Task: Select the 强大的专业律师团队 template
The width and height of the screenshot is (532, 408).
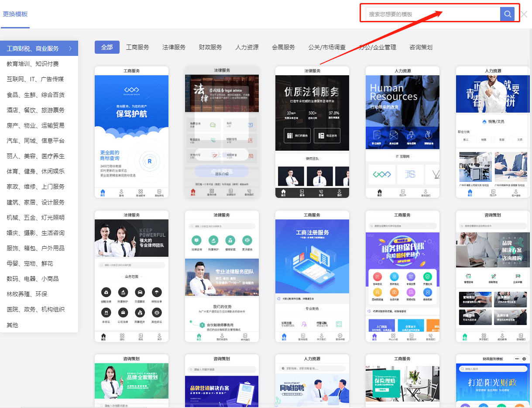Action: click(131, 276)
